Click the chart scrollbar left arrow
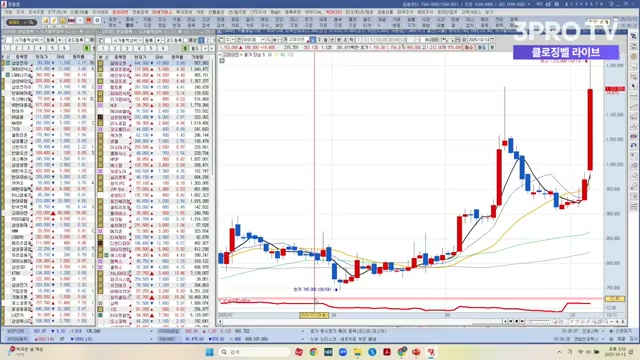This screenshot has height=360, width=640. point(220,322)
